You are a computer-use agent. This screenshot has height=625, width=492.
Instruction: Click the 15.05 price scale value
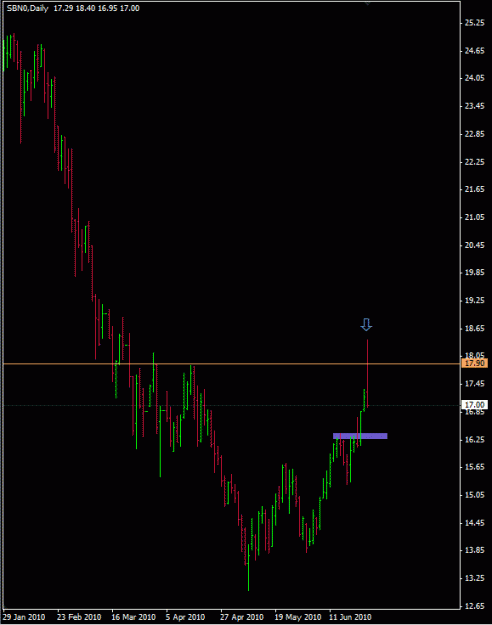pos(474,495)
